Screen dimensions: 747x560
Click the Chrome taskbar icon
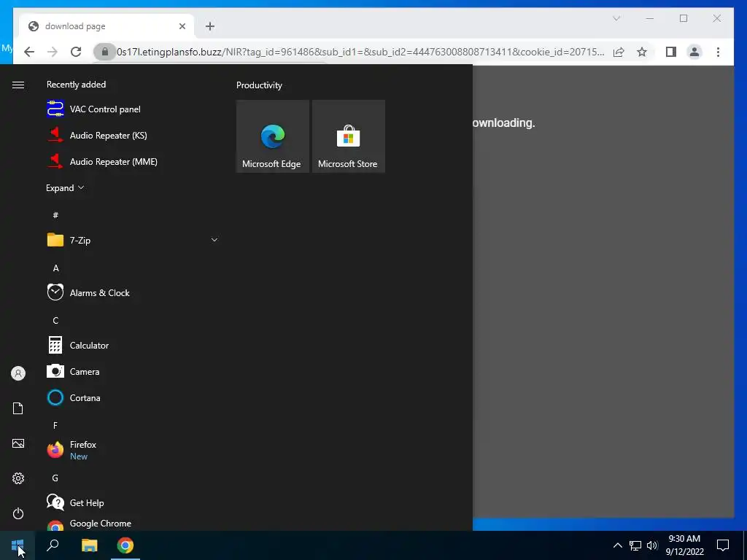pyautogui.click(x=125, y=545)
